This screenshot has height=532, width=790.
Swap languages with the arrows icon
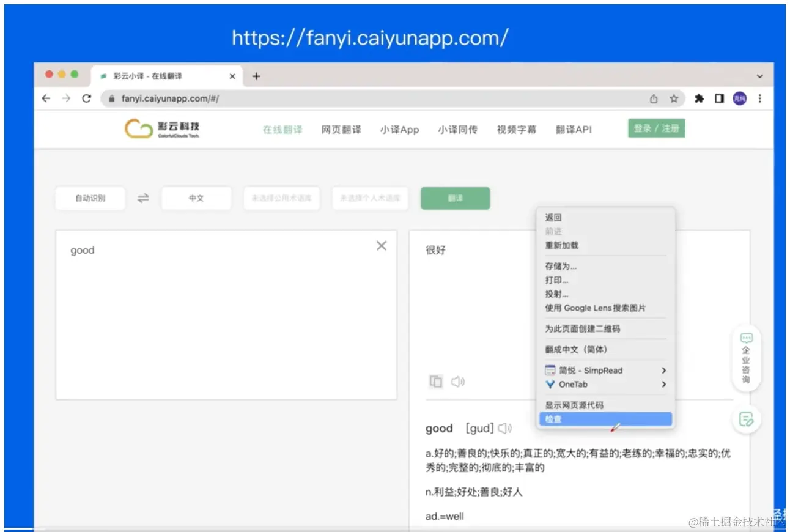(x=143, y=198)
